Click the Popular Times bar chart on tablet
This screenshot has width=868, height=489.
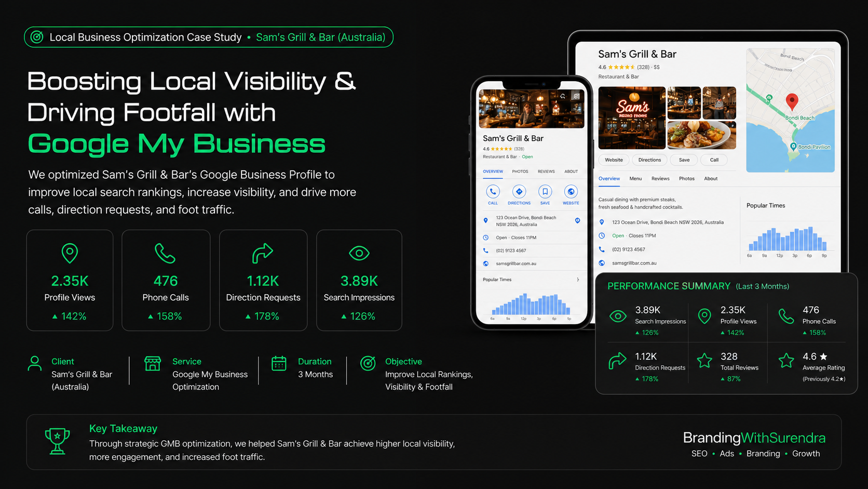pyautogui.click(x=787, y=239)
